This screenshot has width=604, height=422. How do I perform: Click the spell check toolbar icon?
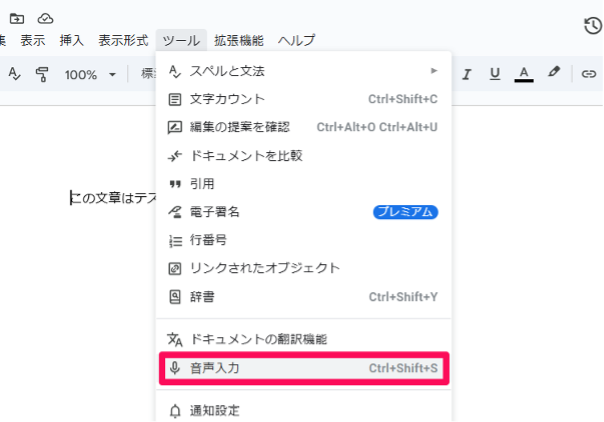pos(14,74)
